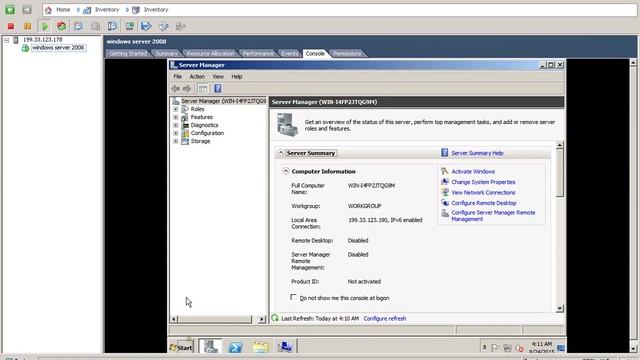Click the scroll down arrow in summary pane
This screenshot has height=360, width=640.
pyautogui.click(x=560, y=309)
